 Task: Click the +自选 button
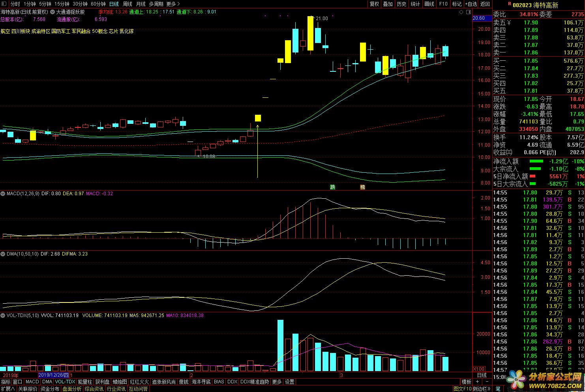tap(471, 4)
